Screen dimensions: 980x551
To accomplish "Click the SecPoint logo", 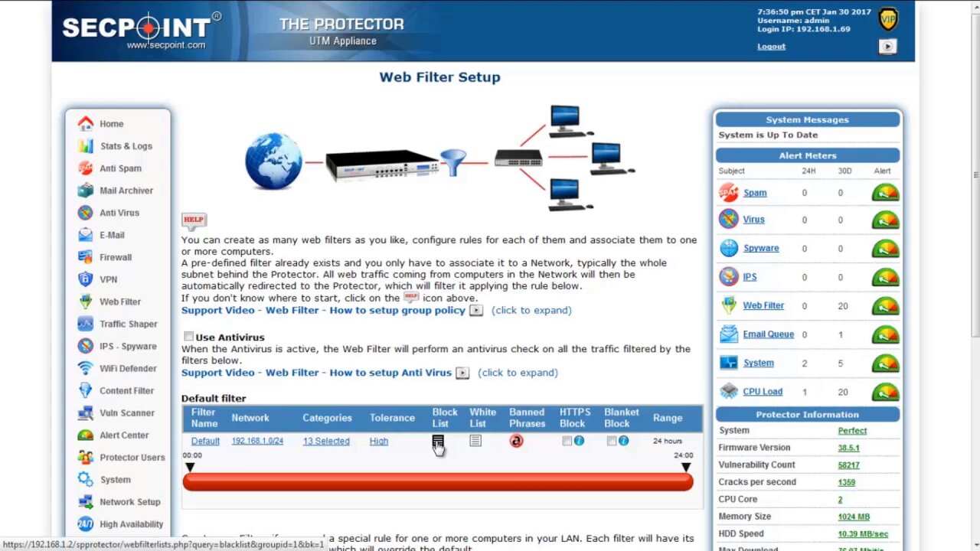I will click(x=142, y=31).
